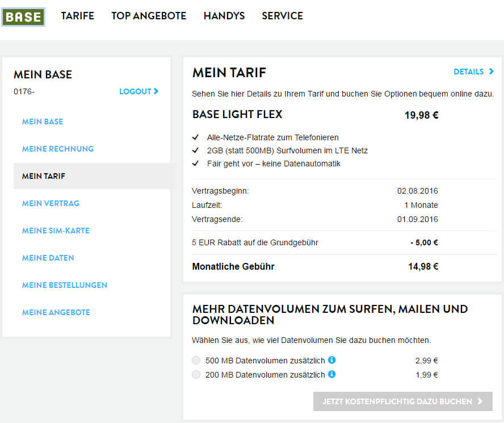Click the discount amount - 5,00 €
The image size is (504, 423).
coord(425,242)
